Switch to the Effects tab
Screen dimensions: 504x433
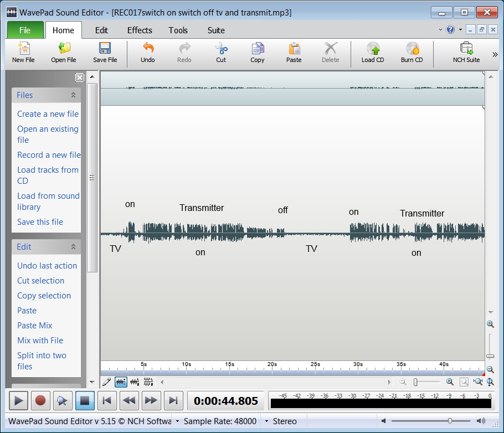(x=140, y=30)
